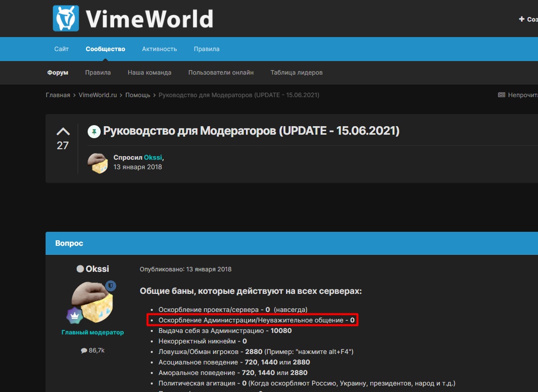This screenshot has width=538, height=392.
Task: Click the VimeWorld logo icon
Action: (66, 19)
